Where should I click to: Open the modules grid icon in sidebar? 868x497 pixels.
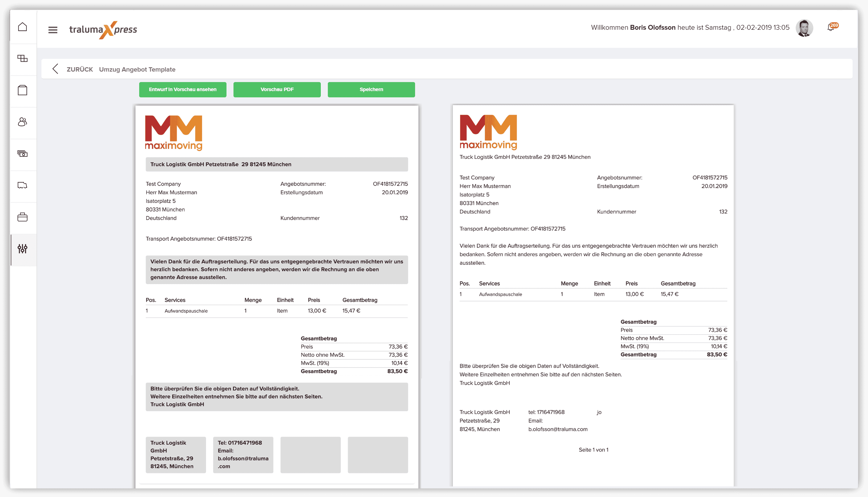tap(22, 58)
